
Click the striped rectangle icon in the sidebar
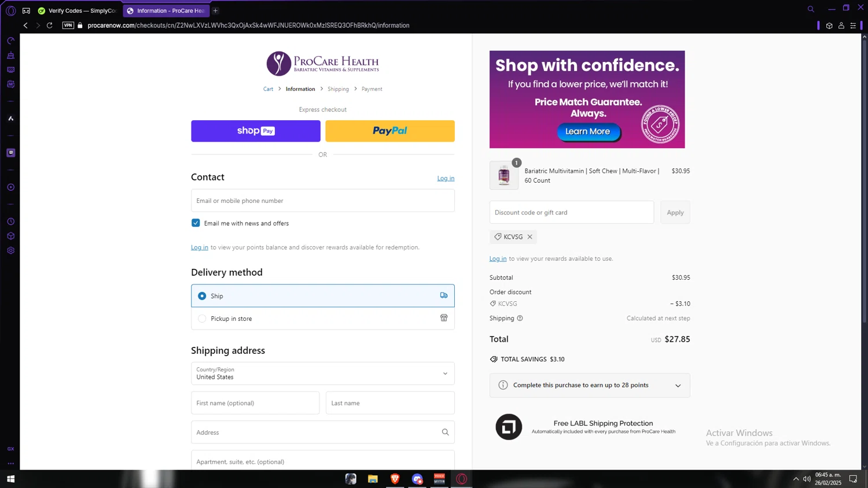coord(10,70)
